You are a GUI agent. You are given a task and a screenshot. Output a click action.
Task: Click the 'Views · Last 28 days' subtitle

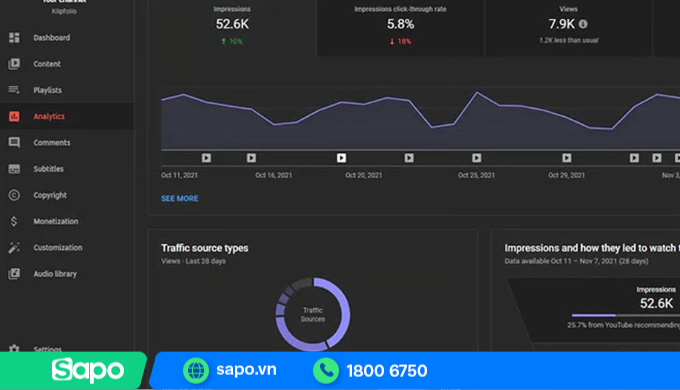tap(193, 261)
